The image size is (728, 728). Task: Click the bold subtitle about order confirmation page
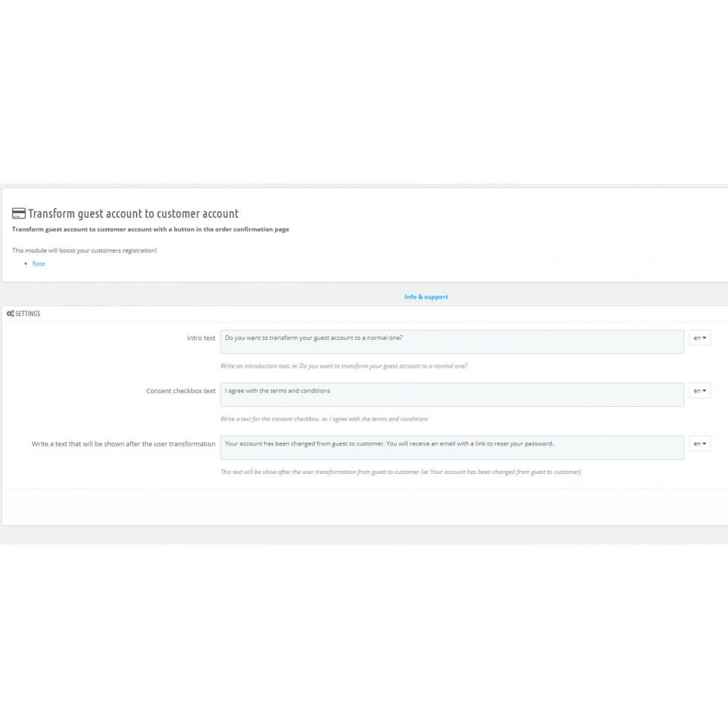click(151, 229)
